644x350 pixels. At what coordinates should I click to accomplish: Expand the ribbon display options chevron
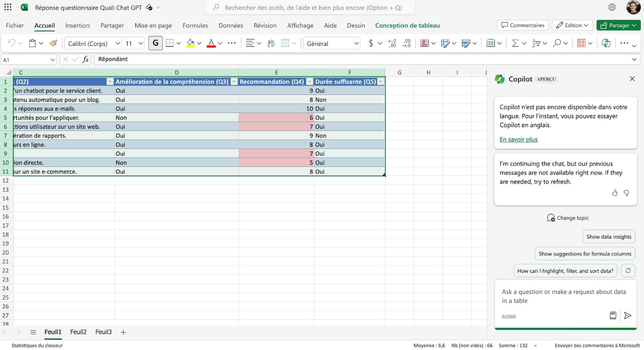tap(634, 46)
